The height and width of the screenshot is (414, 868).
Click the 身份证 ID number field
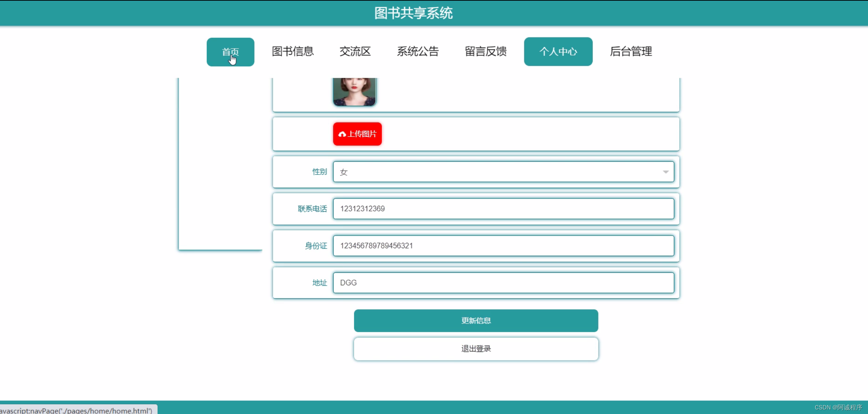click(503, 246)
